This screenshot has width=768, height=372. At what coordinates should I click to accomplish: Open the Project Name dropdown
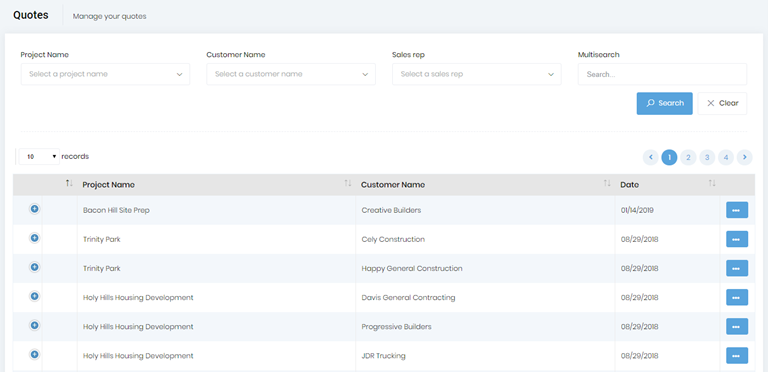click(x=105, y=74)
